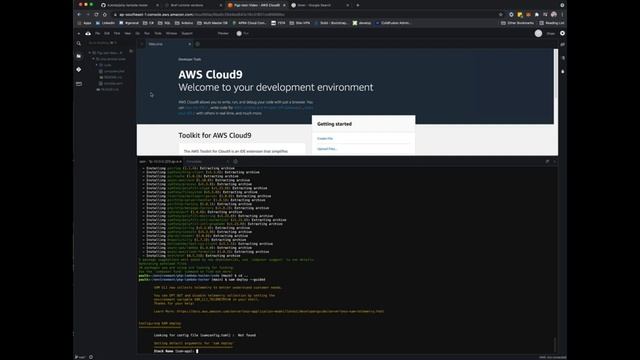
Task: Click the terminal vertical scrollbar
Action: (555, 344)
